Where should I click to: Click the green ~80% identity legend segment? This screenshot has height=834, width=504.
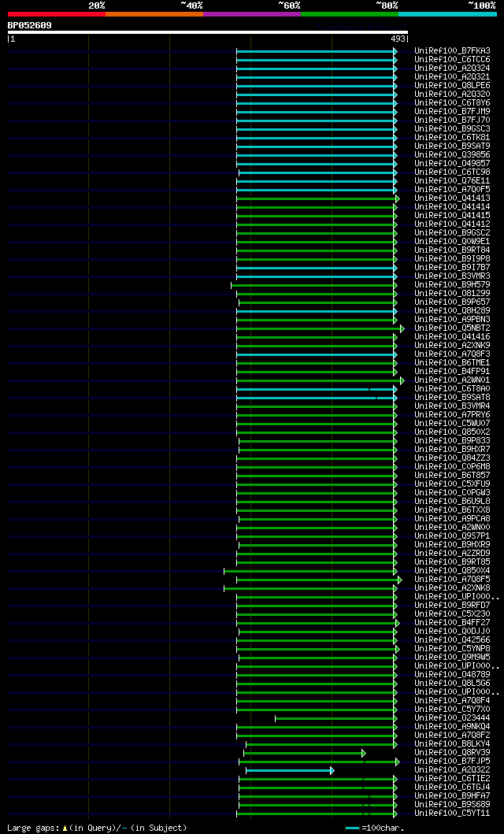click(x=350, y=14)
